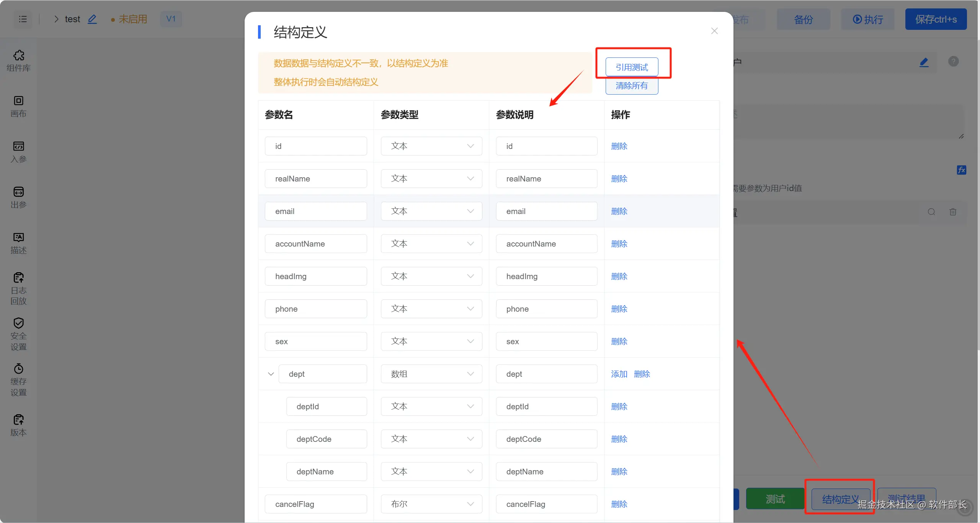
Task: Click the 引用测试 button
Action: 632,67
